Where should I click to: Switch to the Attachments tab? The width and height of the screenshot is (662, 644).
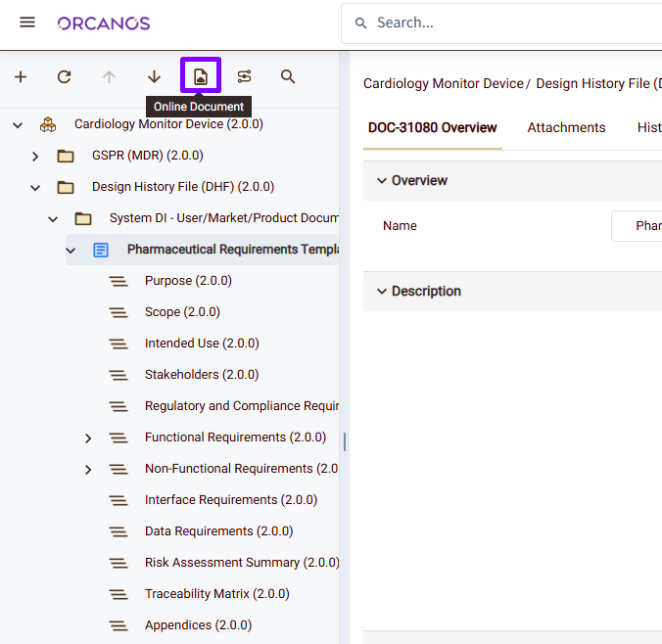(566, 127)
